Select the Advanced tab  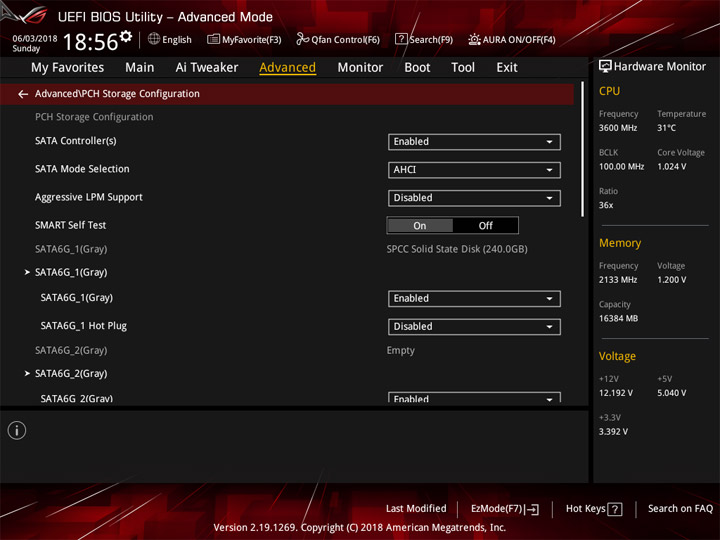click(287, 68)
